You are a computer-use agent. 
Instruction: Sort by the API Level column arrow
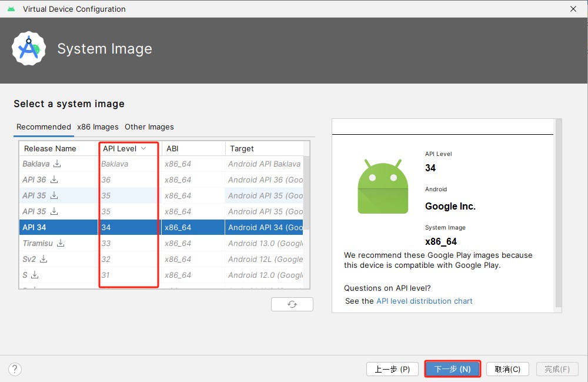pos(143,148)
